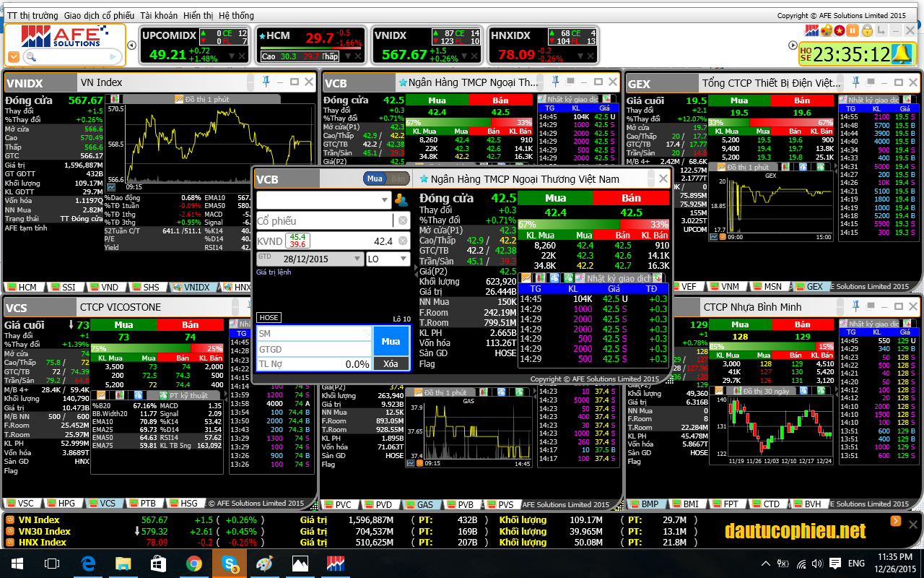Screen dimensions: 924x578
Task: Open the line chart icon in the order dialog
Action: [x=526, y=278]
